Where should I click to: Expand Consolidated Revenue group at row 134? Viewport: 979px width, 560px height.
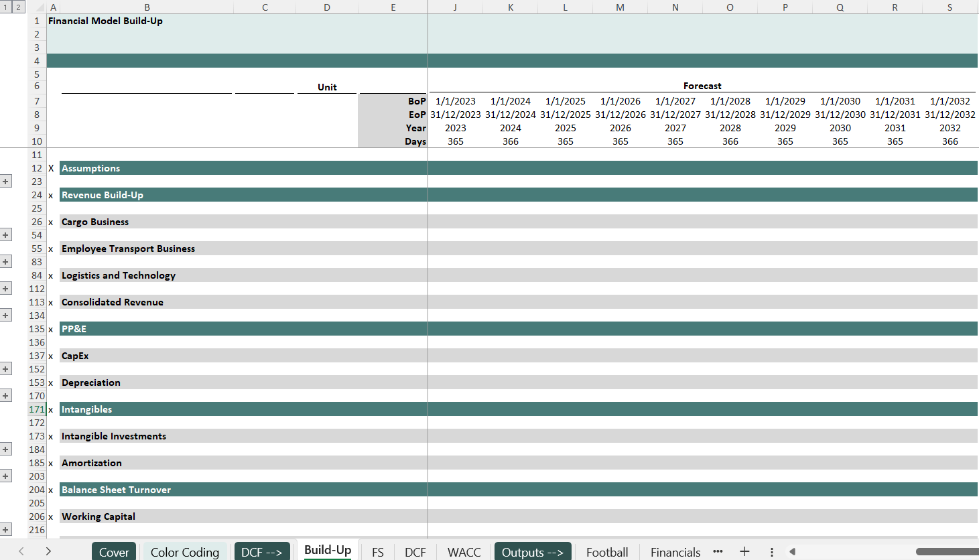coord(5,316)
